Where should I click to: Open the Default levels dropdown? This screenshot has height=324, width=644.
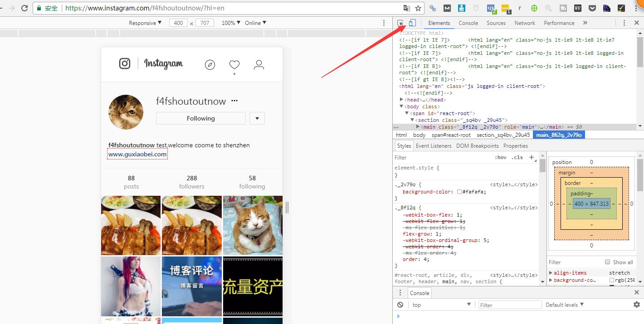pos(565,305)
